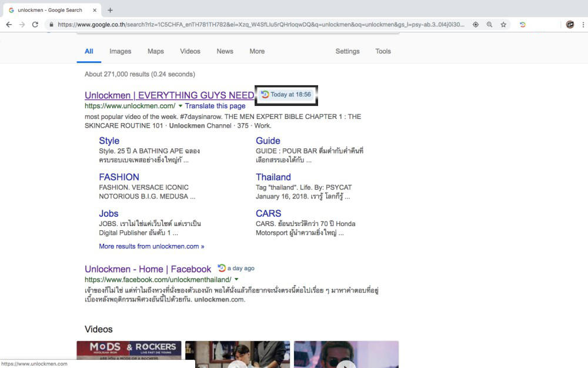Open the Thailand sitelink

(x=273, y=177)
